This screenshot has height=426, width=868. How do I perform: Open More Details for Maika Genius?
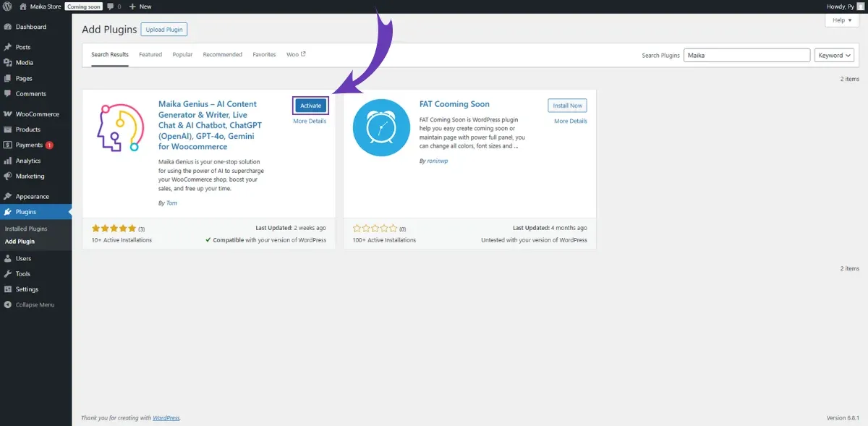tap(310, 122)
